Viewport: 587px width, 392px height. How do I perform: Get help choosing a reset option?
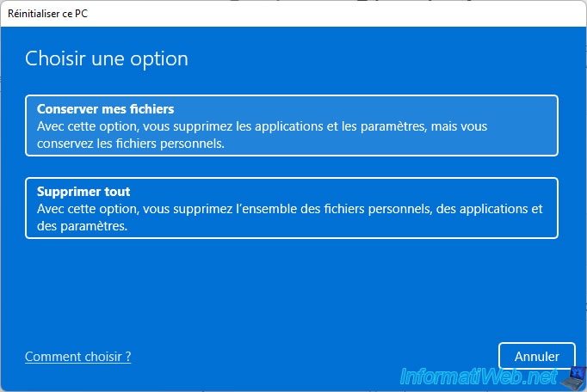coord(78,356)
